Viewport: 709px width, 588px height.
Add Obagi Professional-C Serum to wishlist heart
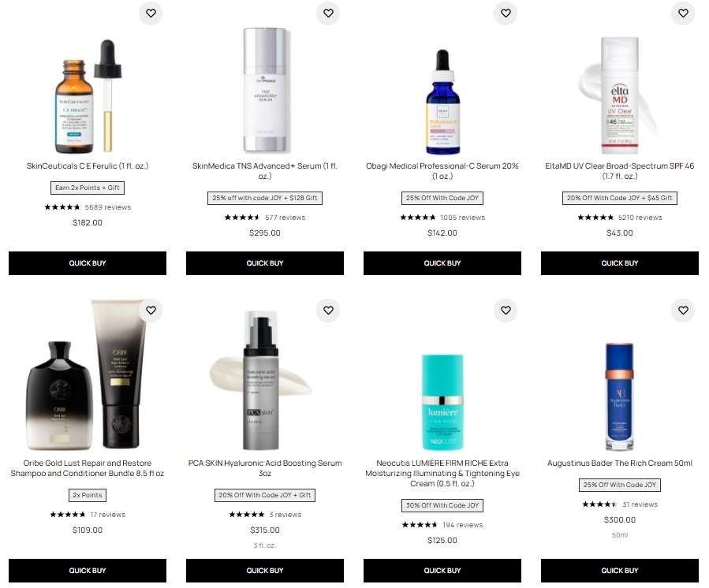(x=506, y=13)
